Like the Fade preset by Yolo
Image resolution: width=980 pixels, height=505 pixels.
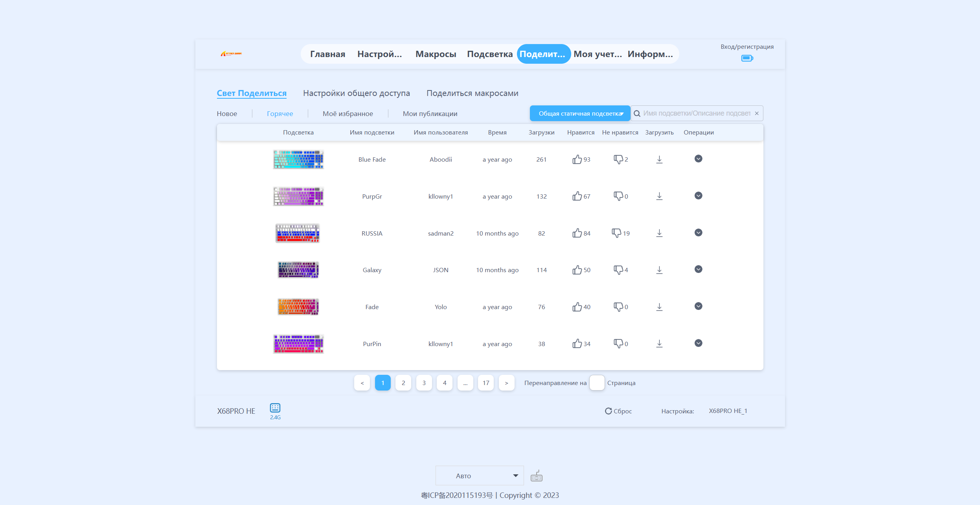(x=577, y=307)
